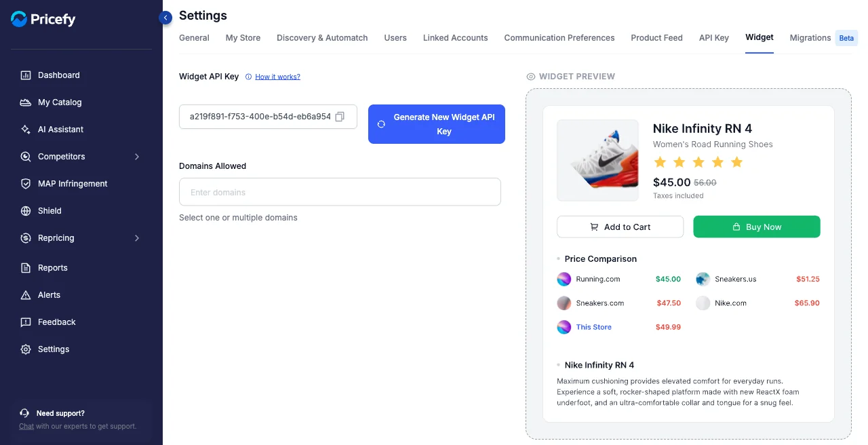Click the Reports document icon
This screenshot has width=868, height=445.
(x=26, y=268)
